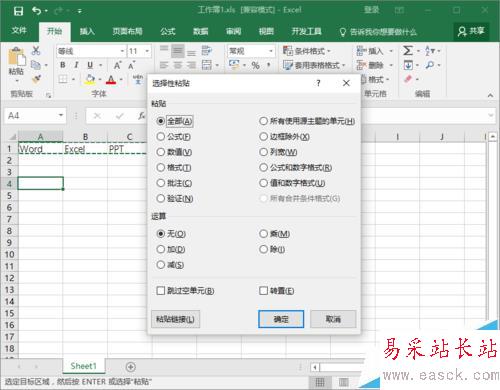Image resolution: width=500 pixels, height=390 pixels.
Task: Click the Save icon in title bar
Action: click(x=18, y=11)
